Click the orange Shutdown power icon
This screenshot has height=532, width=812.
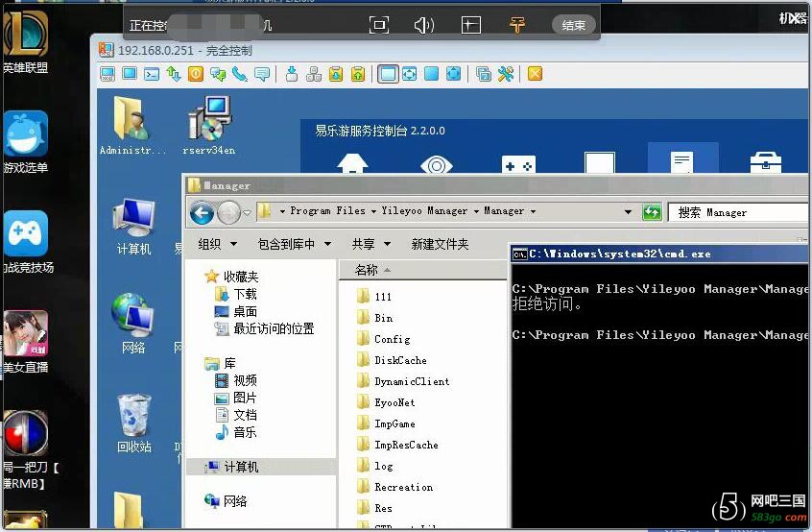click(196, 74)
